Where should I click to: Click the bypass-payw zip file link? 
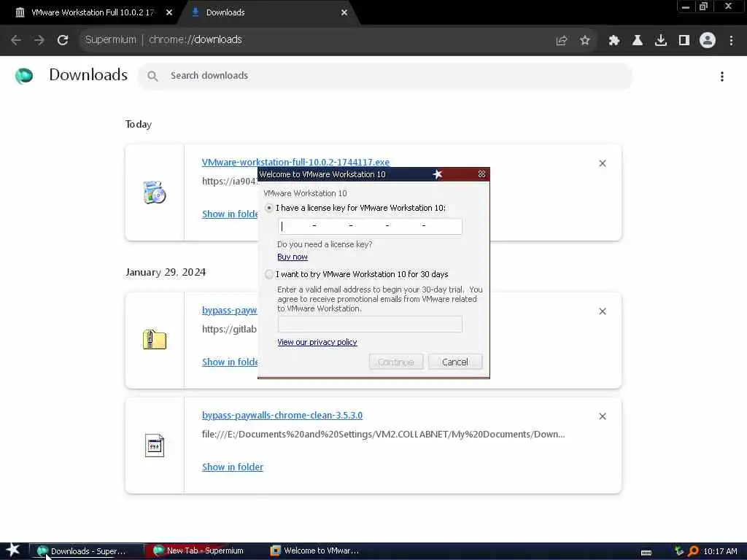229,310
